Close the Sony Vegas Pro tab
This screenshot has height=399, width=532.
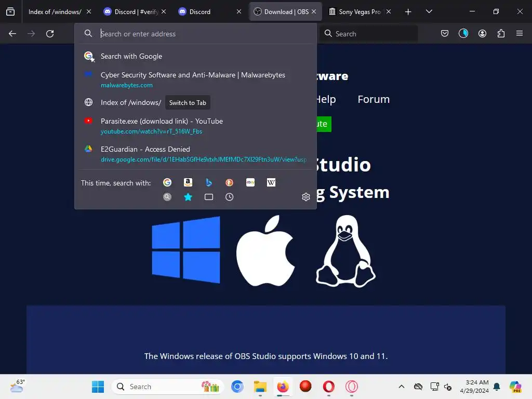coord(389,11)
